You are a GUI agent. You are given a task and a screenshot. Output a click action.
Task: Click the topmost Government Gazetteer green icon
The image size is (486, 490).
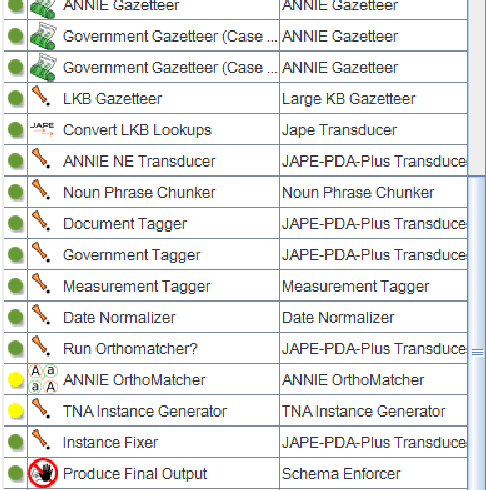click(43, 36)
